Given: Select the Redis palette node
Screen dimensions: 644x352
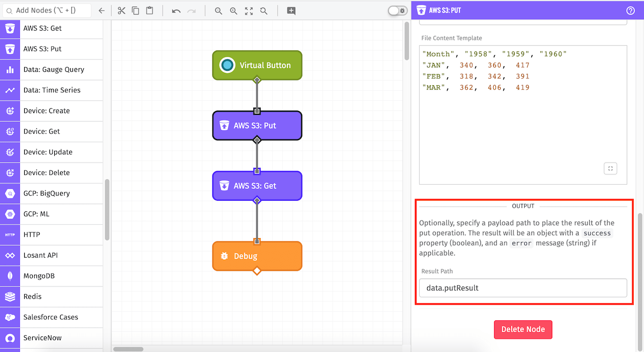Looking at the screenshot, I should point(52,297).
